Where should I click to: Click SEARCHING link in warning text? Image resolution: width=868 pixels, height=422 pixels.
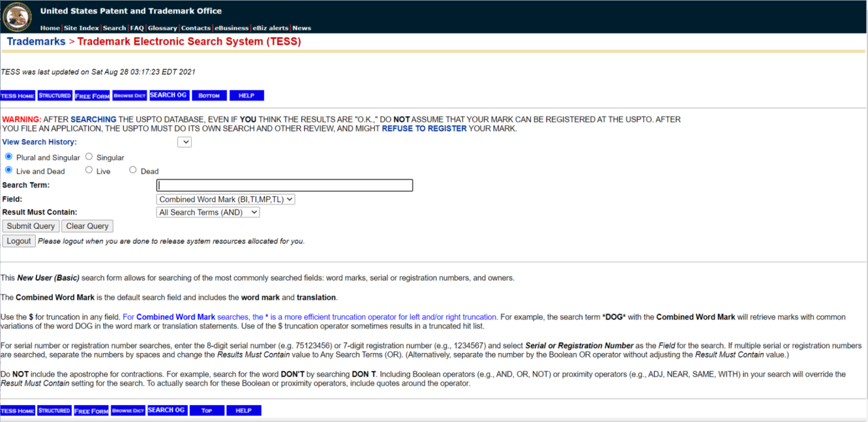pyautogui.click(x=93, y=120)
